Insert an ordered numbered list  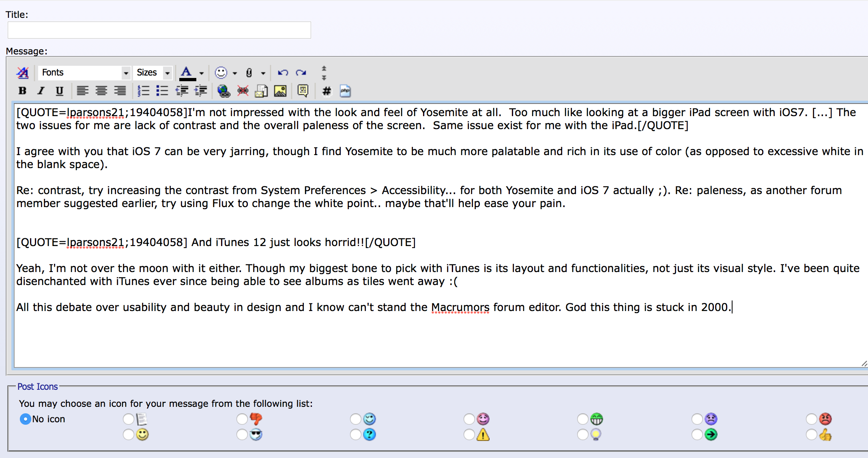click(143, 91)
